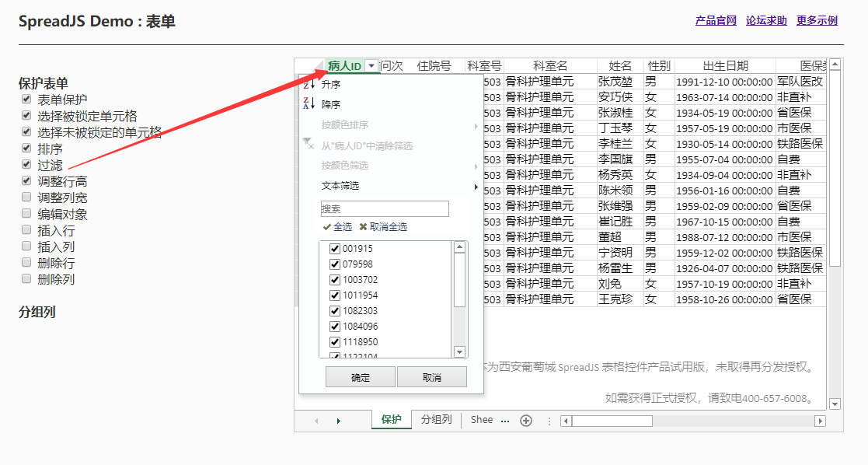This screenshot has height=465, width=868.
Task: Uncheck filter value 1118950
Action: [x=334, y=341]
